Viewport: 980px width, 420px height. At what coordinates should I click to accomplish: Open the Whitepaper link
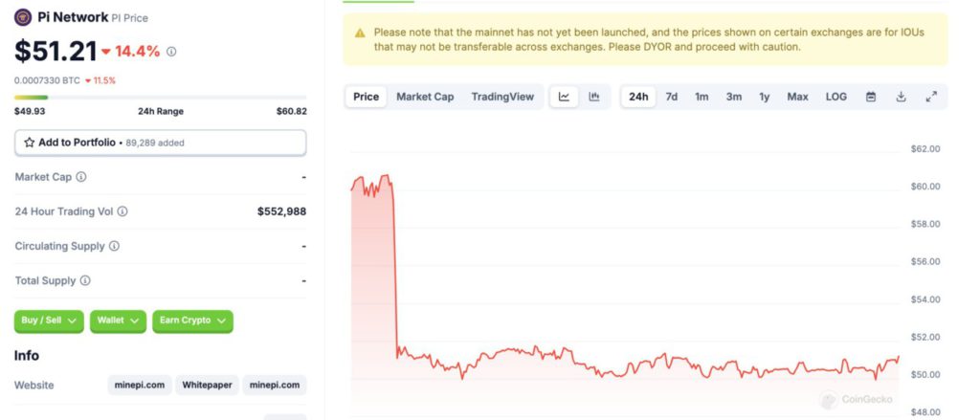click(x=208, y=386)
